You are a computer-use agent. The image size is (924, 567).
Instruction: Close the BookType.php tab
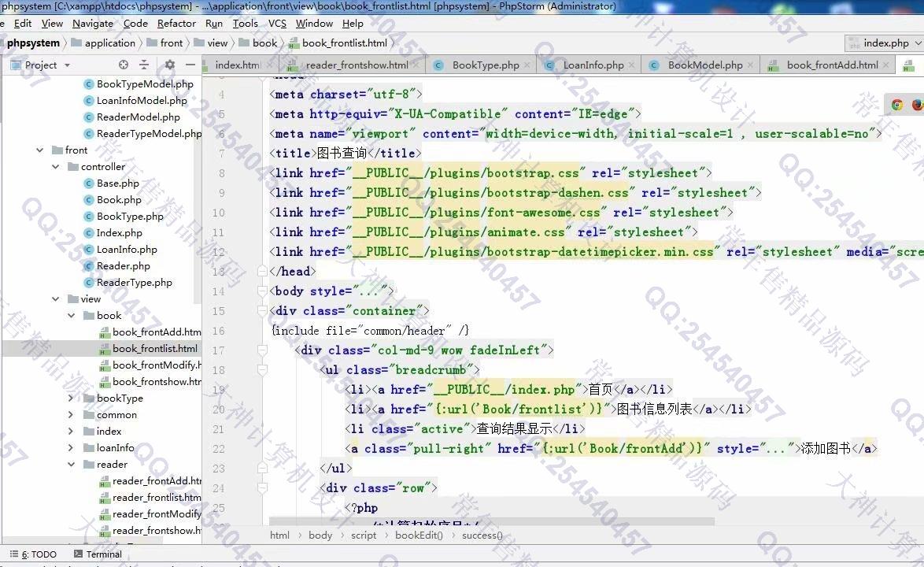point(527,65)
